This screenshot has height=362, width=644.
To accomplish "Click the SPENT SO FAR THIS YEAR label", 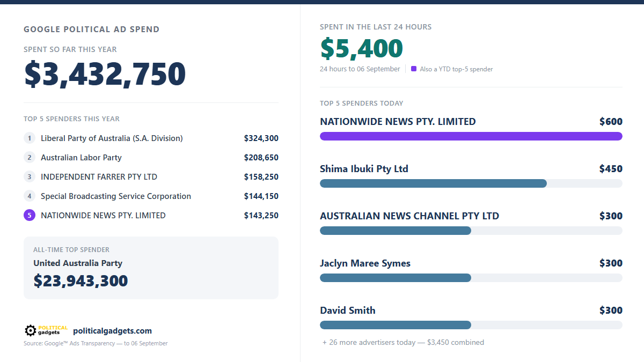I will 70,49.
